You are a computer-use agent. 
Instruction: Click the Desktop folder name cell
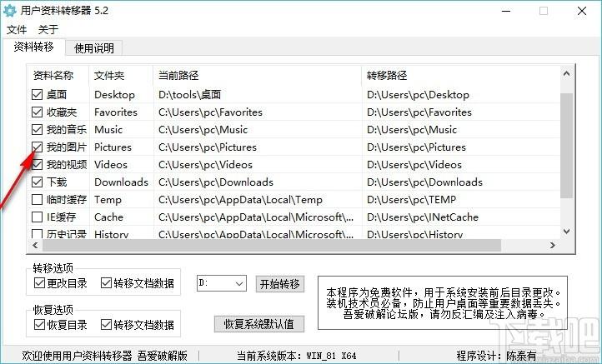[114, 95]
